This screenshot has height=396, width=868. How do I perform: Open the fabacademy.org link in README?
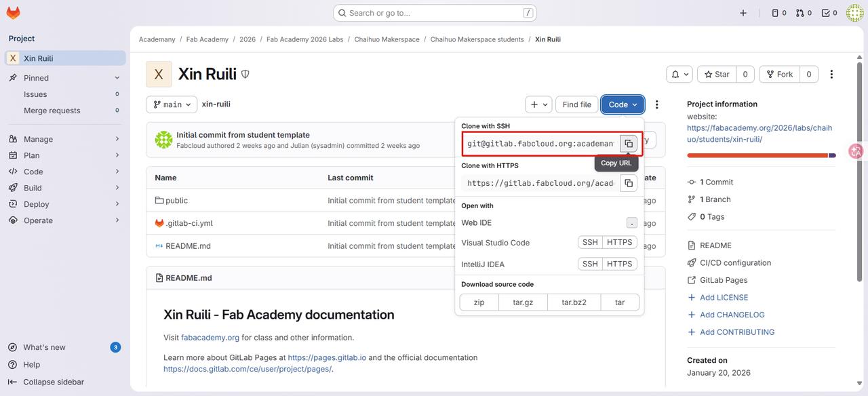click(210, 338)
